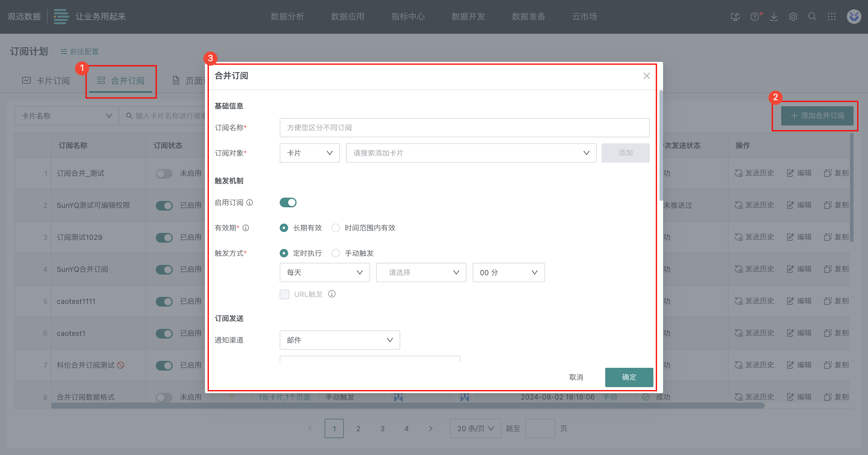The height and width of the screenshot is (455, 868).
Task: Open the apps grid icon
Action: click(x=832, y=17)
